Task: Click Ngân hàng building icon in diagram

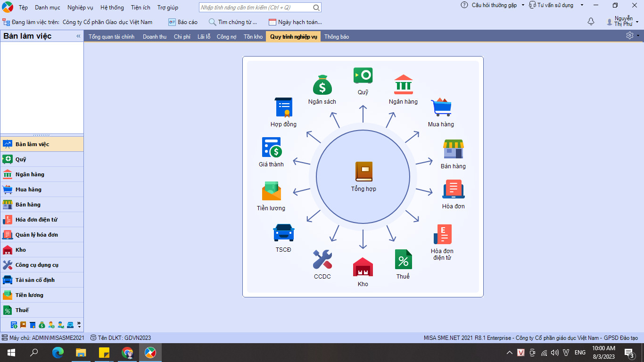Action: (404, 85)
